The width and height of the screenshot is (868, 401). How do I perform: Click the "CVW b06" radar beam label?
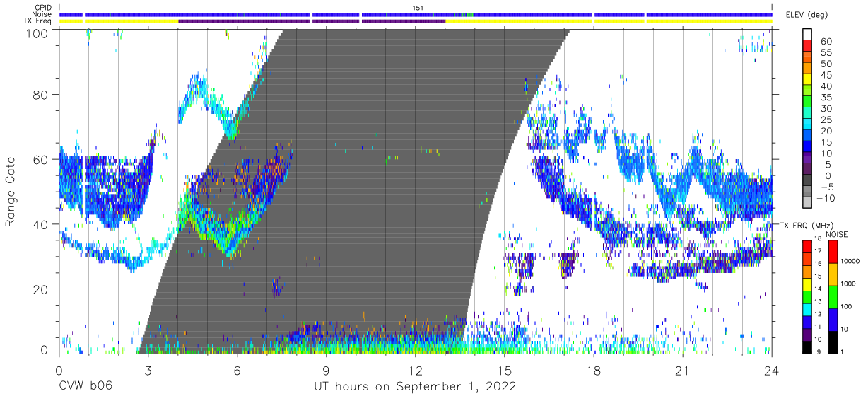[86, 387]
